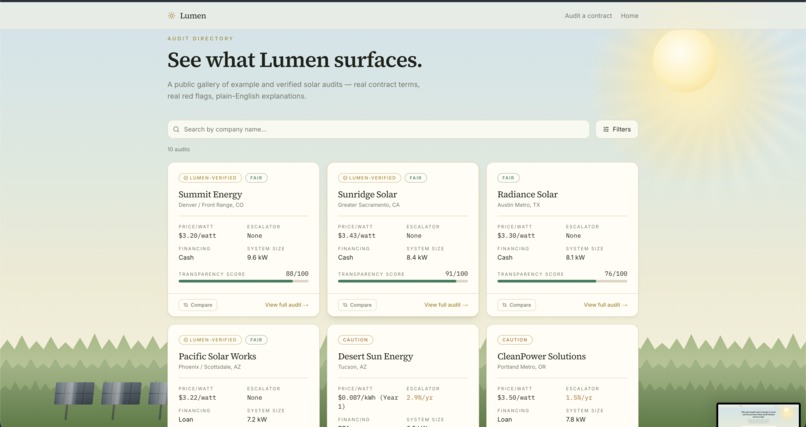The width and height of the screenshot is (806, 427).
Task: Click Sunridge Solar transparency score bar
Action: [x=403, y=281]
